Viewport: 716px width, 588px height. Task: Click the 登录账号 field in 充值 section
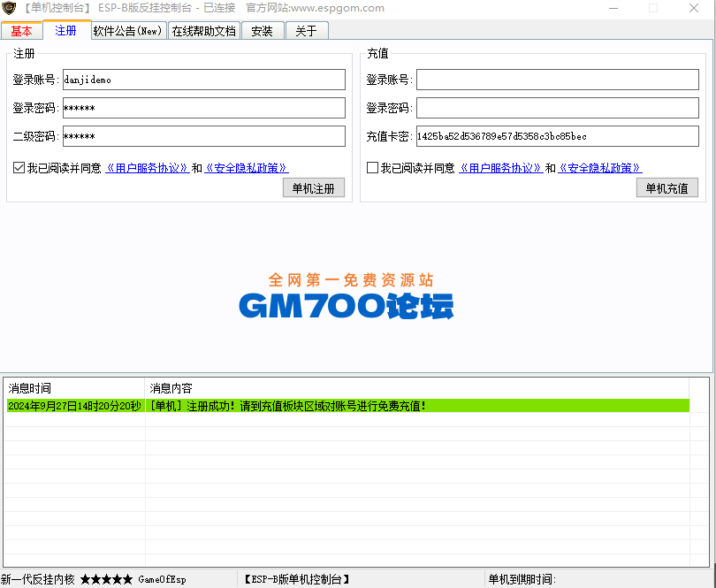[x=557, y=80]
